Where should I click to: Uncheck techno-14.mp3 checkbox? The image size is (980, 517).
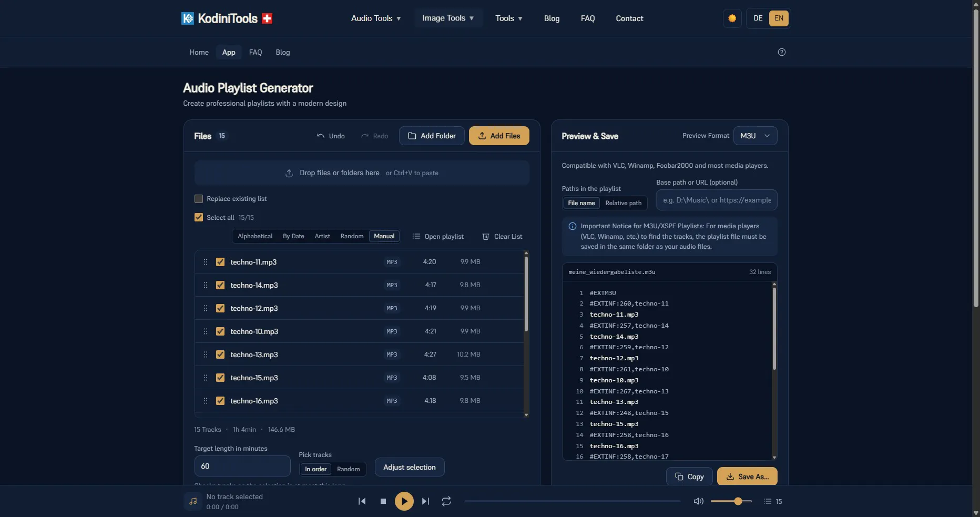point(220,285)
